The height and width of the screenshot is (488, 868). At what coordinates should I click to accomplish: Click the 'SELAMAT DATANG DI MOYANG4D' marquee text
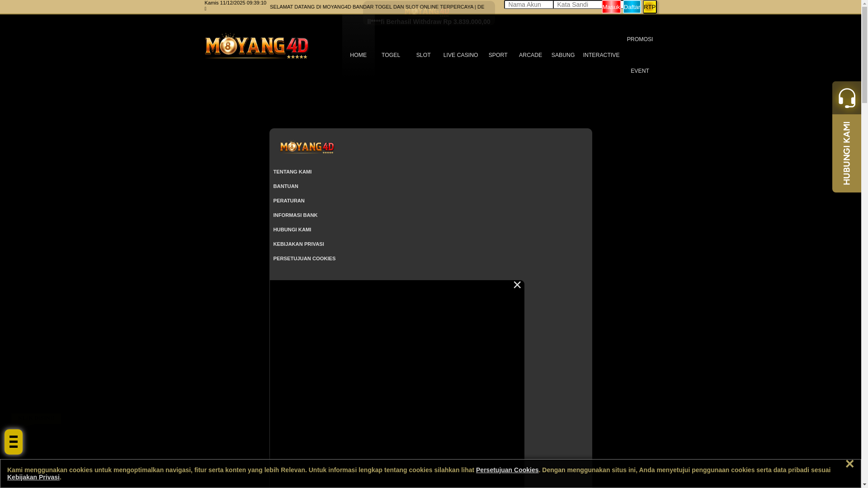coord(377,7)
